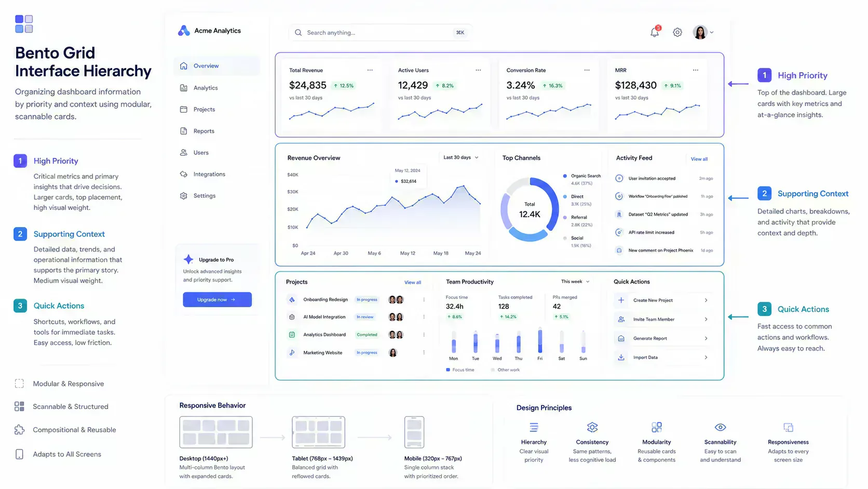Click the $24,835 Total Revenue value
Viewport: 868px width, 489px height.
pyautogui.click(x=308, y=85)
